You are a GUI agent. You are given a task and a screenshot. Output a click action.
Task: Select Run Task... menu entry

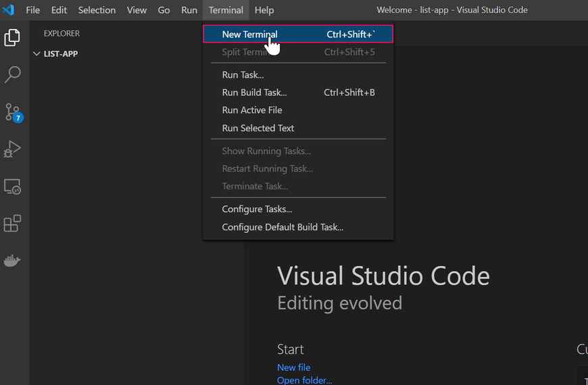click(298, 74)
